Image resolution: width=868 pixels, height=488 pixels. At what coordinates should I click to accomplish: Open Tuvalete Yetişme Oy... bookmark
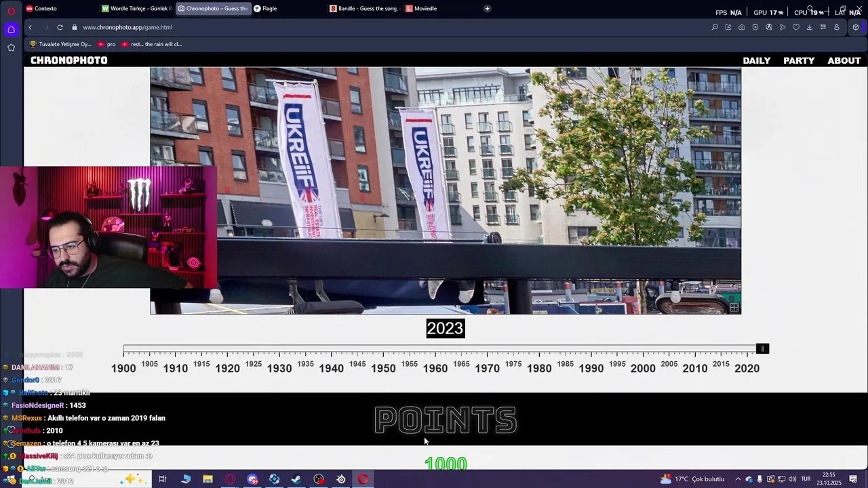click(x=60, y=44)
